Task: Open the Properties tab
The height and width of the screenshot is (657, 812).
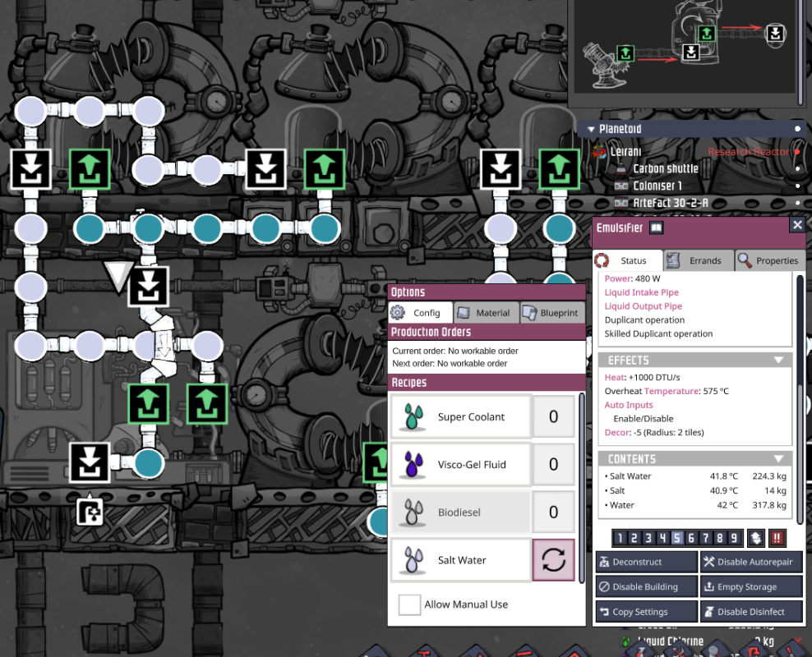Action: coord(770,260)
